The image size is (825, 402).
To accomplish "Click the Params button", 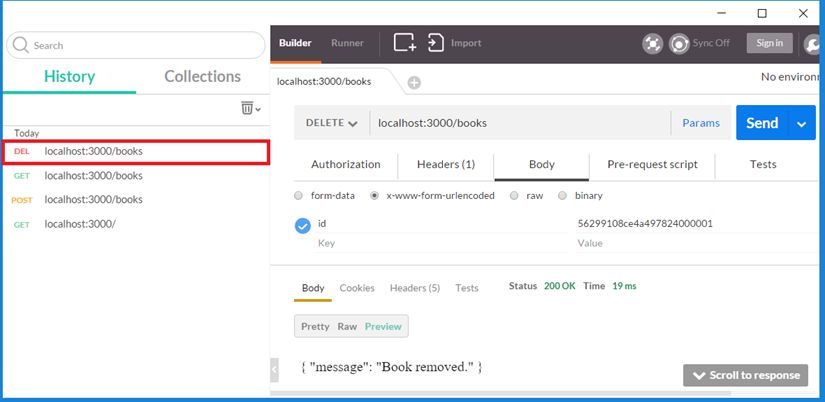I will pos(701,123).
